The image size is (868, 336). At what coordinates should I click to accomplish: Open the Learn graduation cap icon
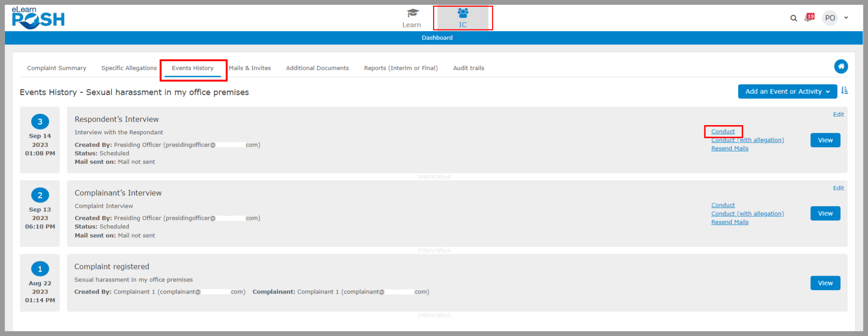(x=413, y=13)
